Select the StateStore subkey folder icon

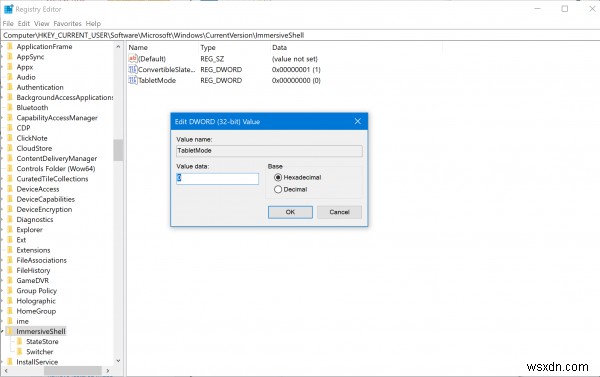pos(20,341)
